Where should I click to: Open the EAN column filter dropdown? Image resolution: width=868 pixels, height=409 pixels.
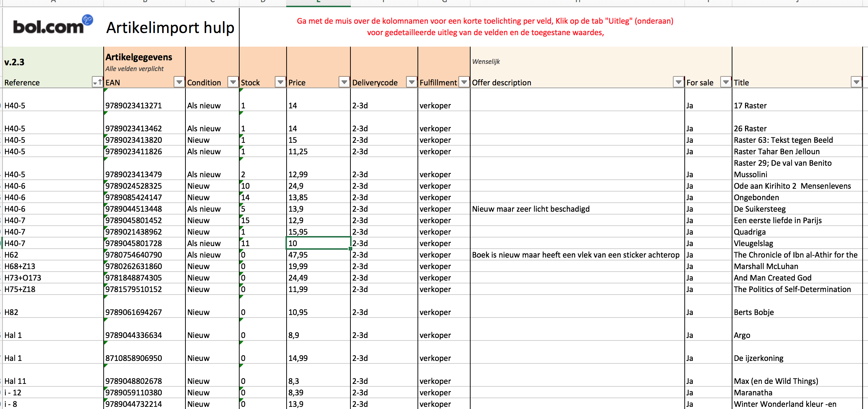pos(179,82)
